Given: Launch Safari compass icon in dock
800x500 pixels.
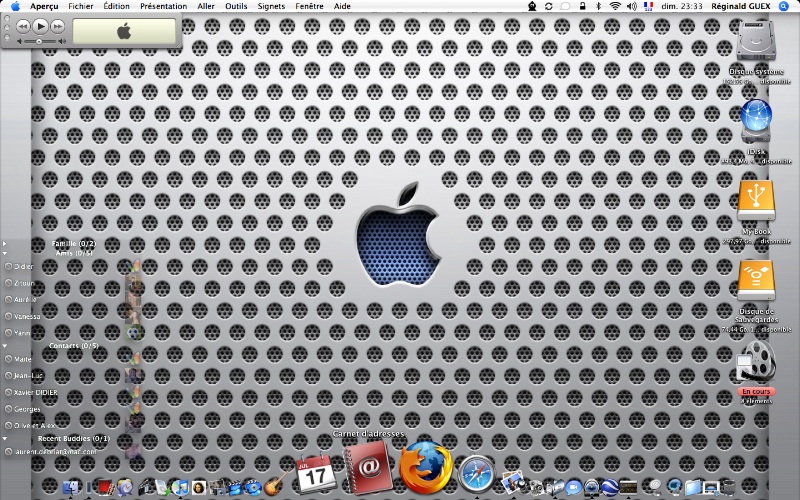Looking at the screenshot, I should pos(477,472).
